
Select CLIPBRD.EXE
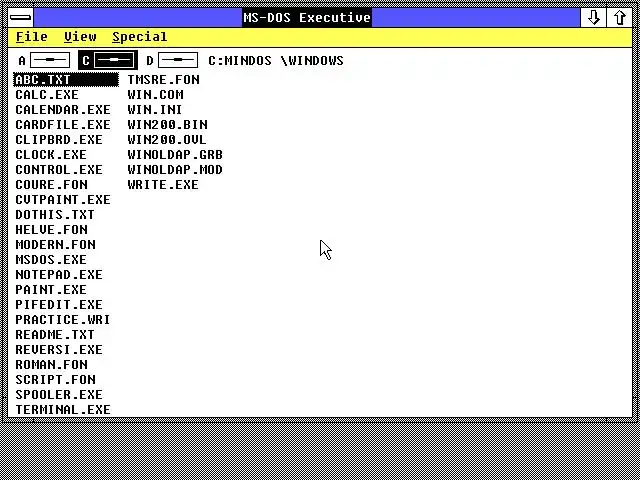[x=59, y=140]
